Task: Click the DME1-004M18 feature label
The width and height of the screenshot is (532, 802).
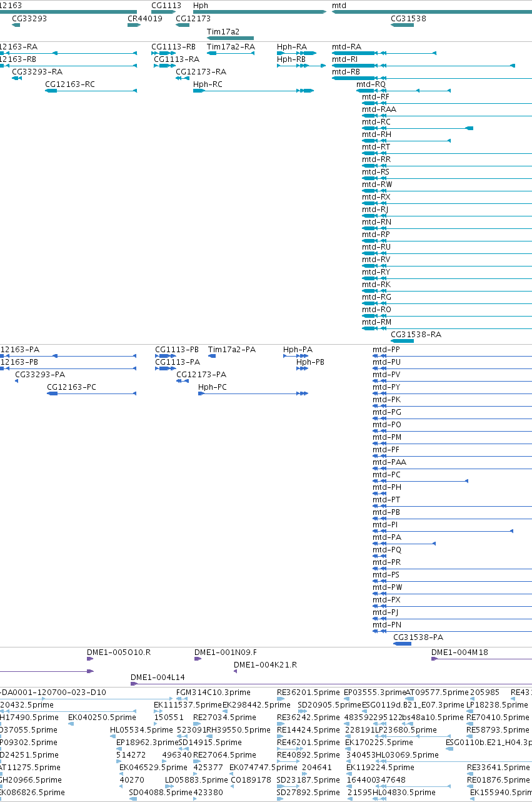Action: [x=459, y=652]
